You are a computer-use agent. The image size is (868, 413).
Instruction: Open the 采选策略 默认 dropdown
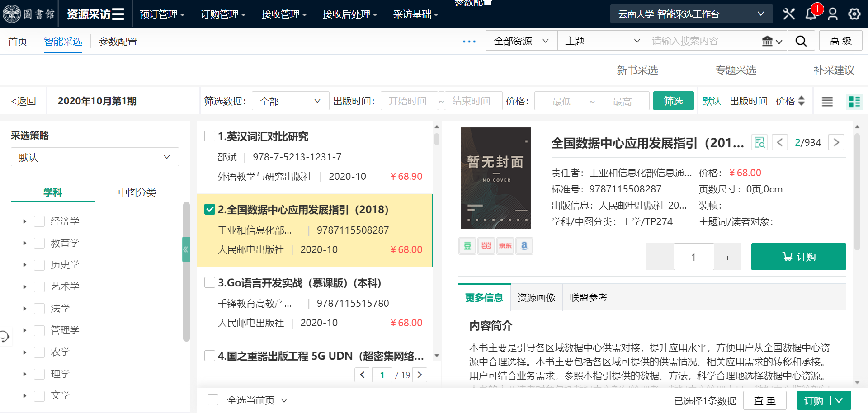point(94,157)
